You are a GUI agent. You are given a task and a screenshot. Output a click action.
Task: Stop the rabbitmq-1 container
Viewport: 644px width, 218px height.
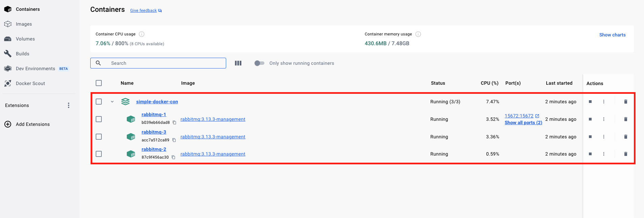pos(590,119)
